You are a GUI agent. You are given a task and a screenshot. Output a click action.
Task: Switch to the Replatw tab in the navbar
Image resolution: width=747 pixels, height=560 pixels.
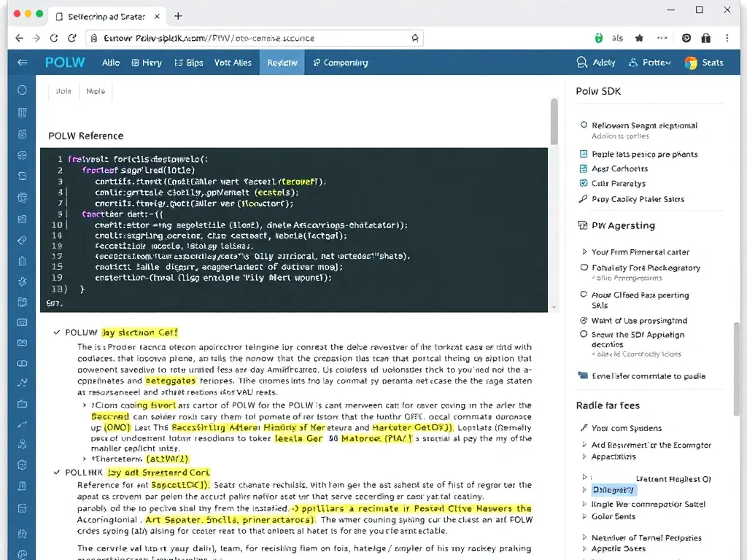click(282, 63)
